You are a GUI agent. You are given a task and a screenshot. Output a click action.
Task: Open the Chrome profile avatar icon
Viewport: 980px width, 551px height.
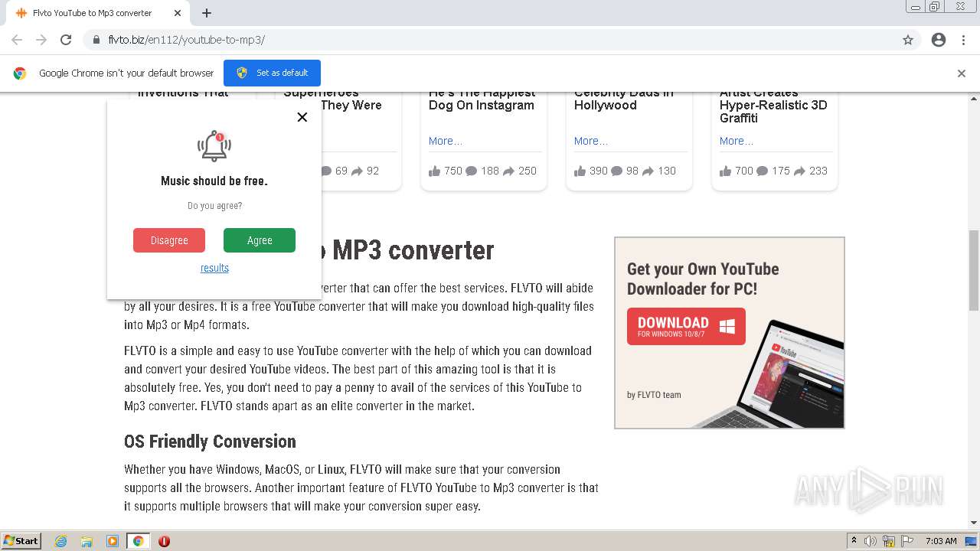tap(939, 40)
